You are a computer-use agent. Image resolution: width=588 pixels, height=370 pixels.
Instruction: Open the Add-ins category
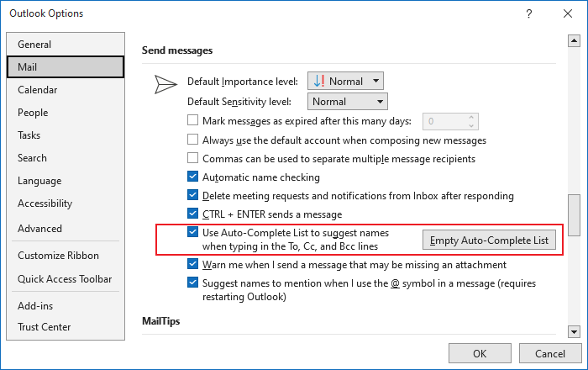66,306
